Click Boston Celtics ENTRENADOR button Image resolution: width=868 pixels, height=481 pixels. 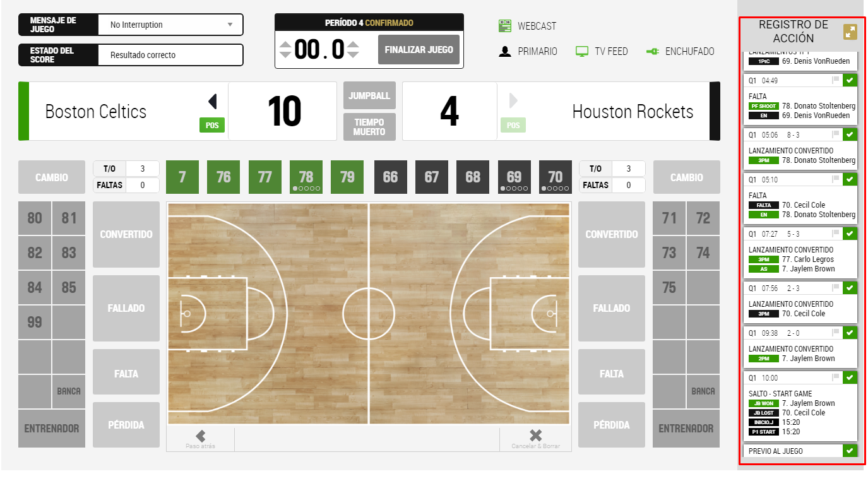click(x=52, y=428)
